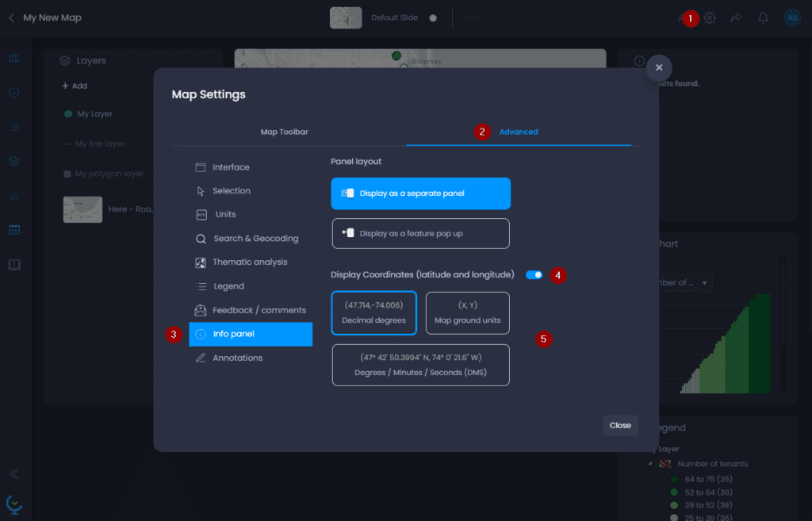Click the app logo at the bottom left

pyautogui.click(x=14, y=504)
